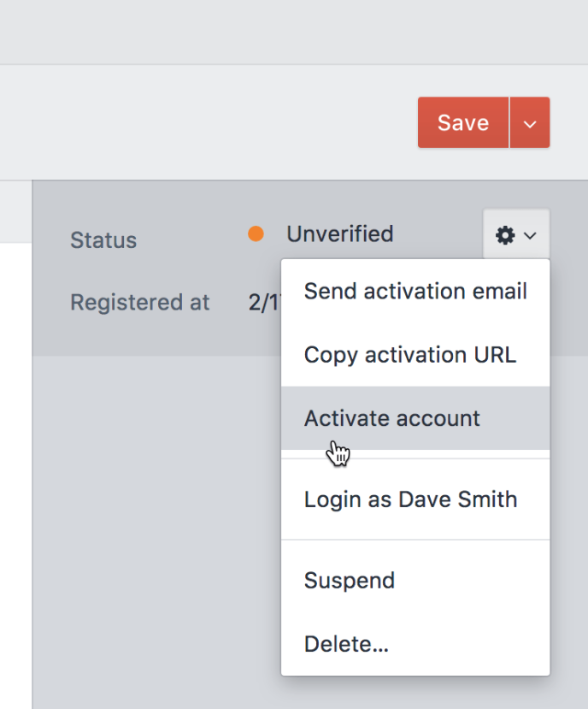Pick Login as Dave Smith
The width and height of the screenshot is (588, 709).
pos(410,499)
